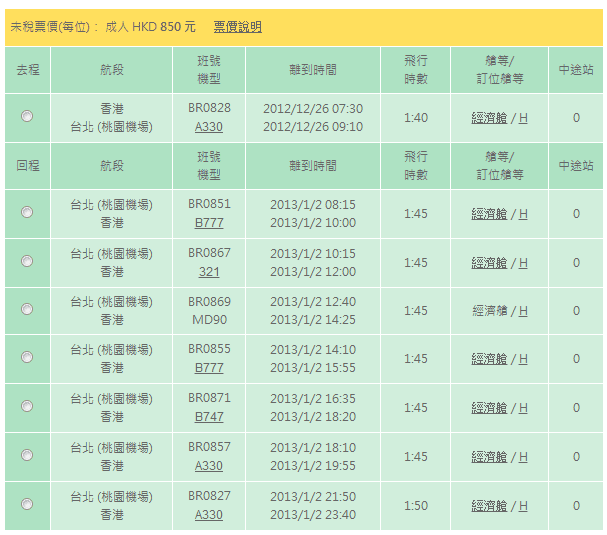
Task: Select return flight BR0867 radio button
Action: click(27, 261)
